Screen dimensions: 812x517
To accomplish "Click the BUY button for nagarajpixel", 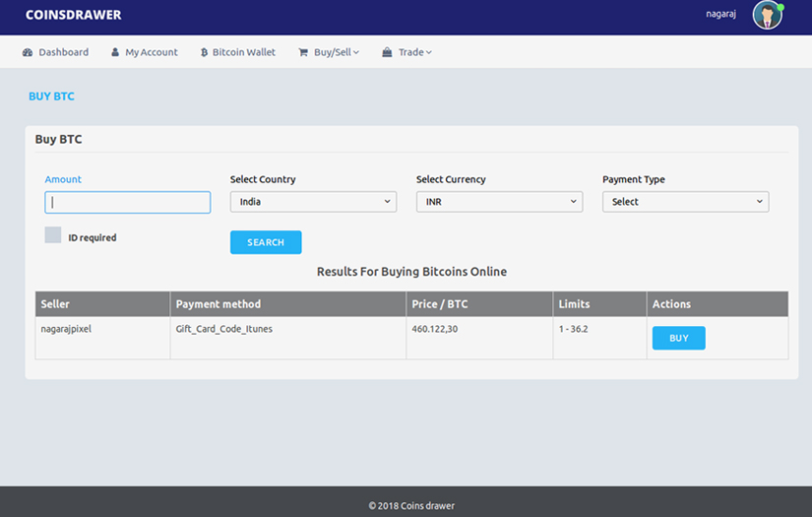I will click(678, 338).
